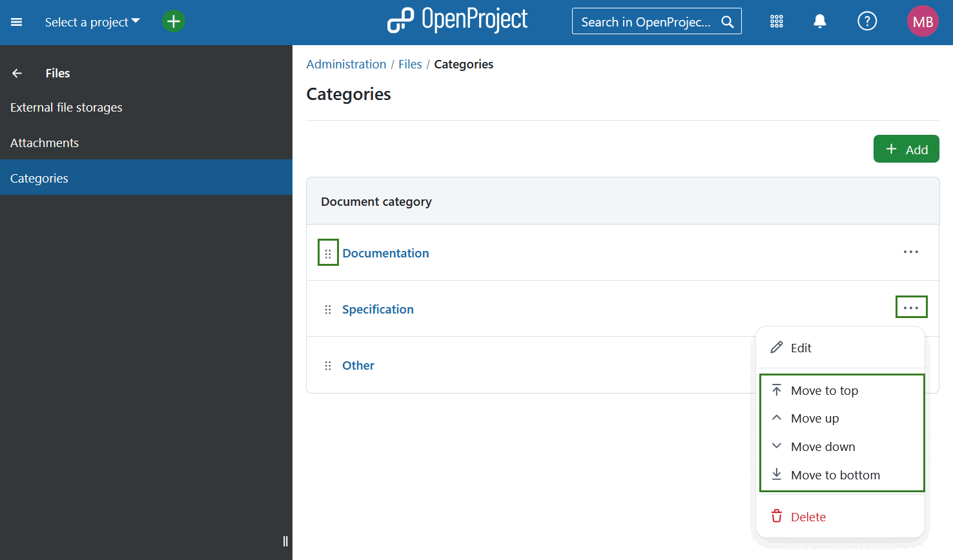
Task: Open the Other category link
Action: click(358, 365)
